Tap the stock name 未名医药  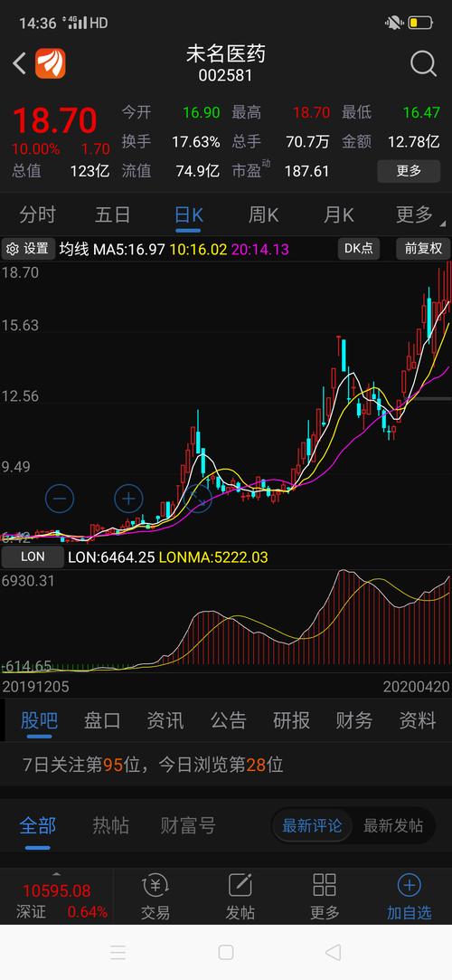point(226,54)
